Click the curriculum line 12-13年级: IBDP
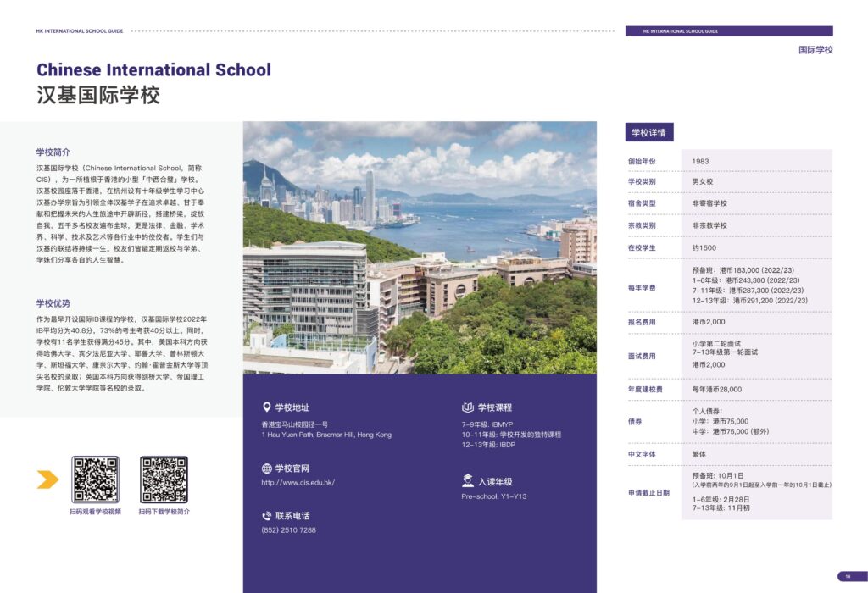 [x=488, y=445]
